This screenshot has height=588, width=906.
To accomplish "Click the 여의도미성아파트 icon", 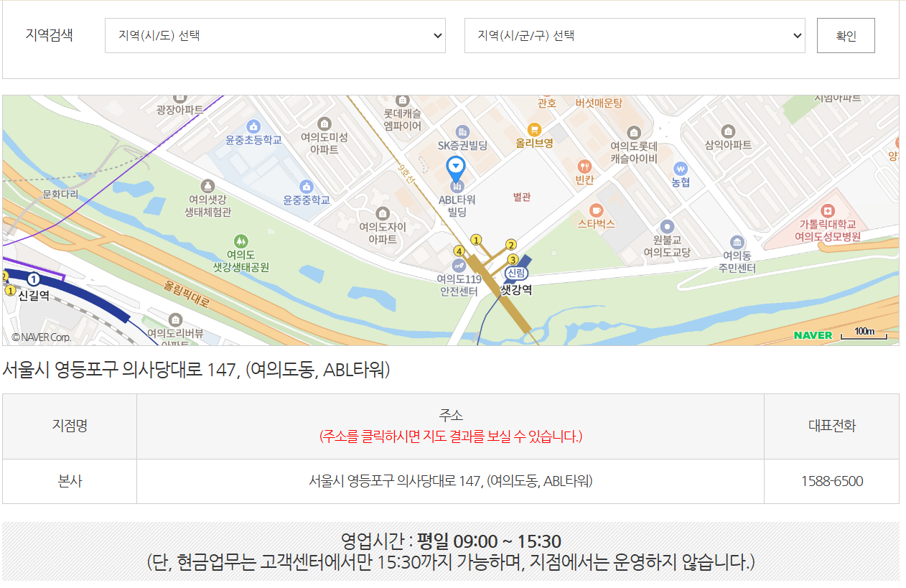I will click(x=324, y=123).
